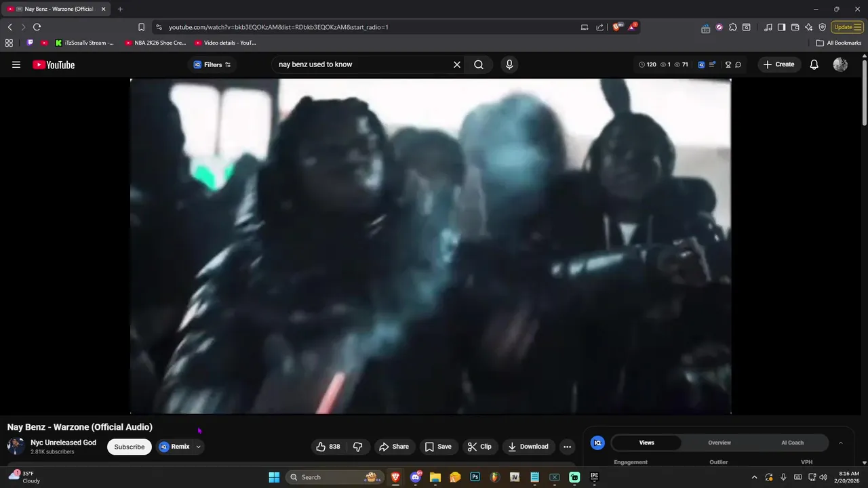The width and height of the screenshot is (868, 488).
Task: Open the media control music note icon
Action: click(768, 27)
